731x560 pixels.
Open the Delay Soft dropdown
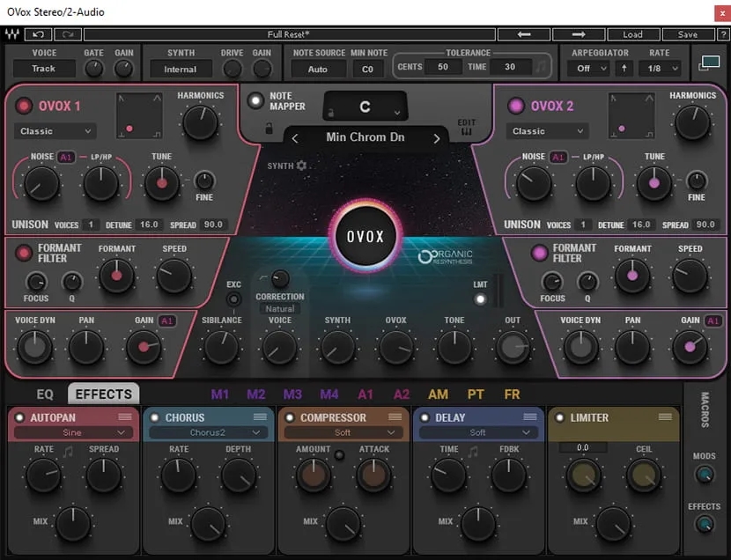(x=478, y=433)
